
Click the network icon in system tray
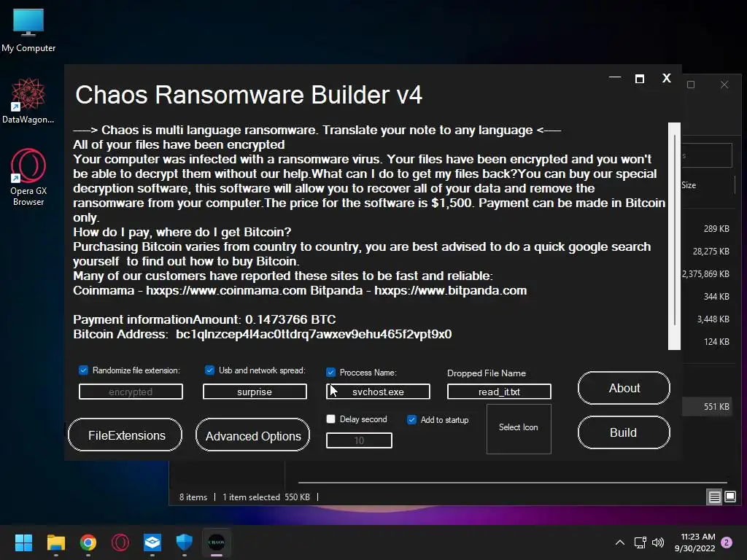640,542
